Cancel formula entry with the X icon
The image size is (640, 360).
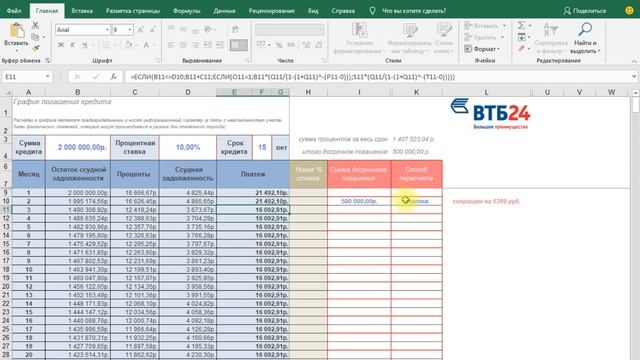click(x=77, y=76)
